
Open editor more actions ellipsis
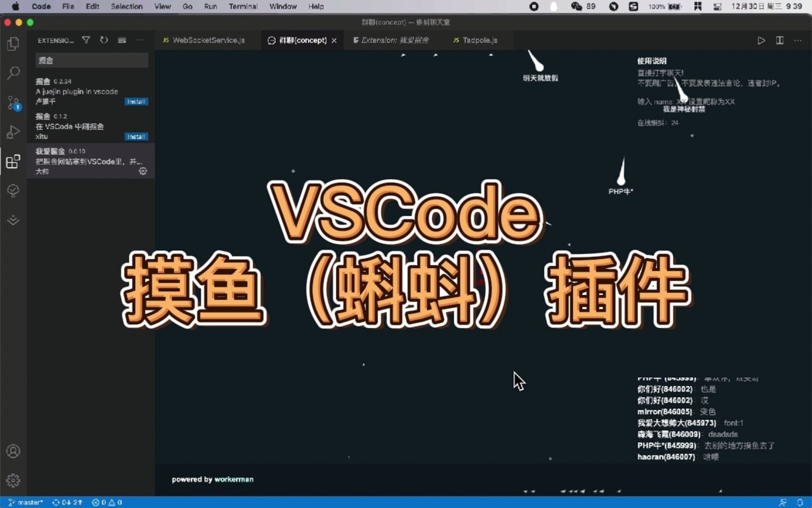tap(798, 40)
